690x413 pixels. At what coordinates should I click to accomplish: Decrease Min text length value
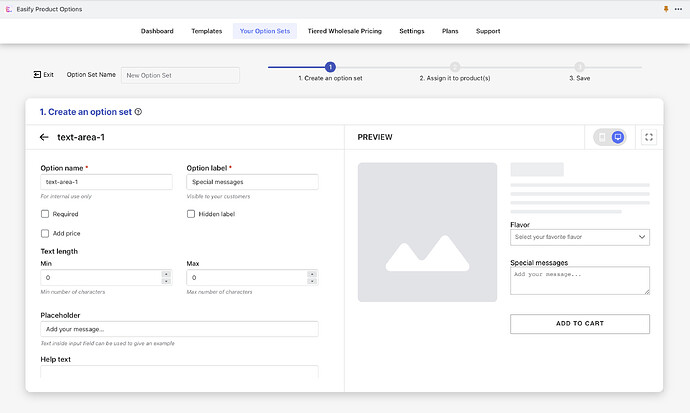(x=166, y=281)
